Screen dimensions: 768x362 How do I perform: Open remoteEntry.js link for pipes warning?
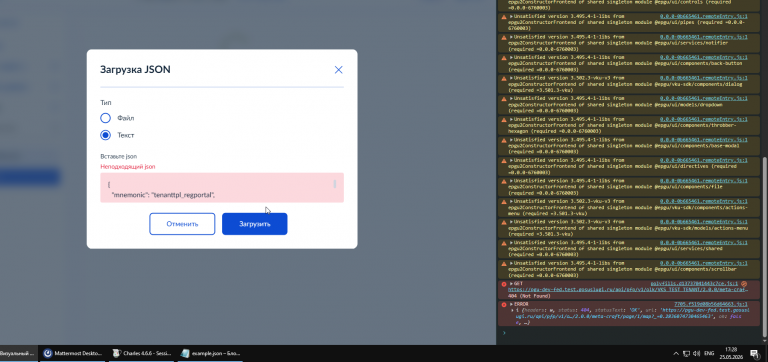[703, 17]
